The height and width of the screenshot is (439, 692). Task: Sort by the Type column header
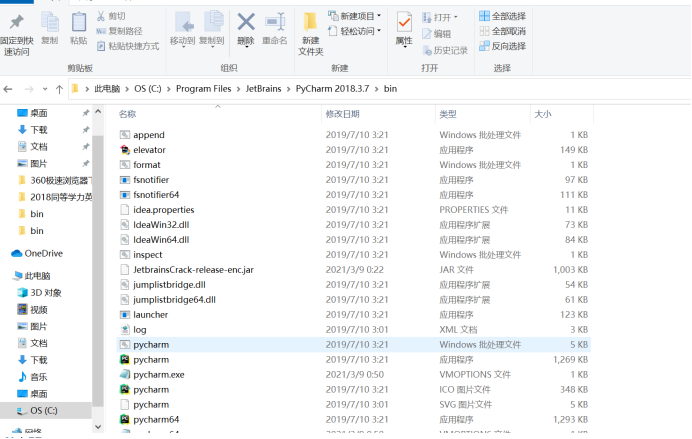(448, 114)
